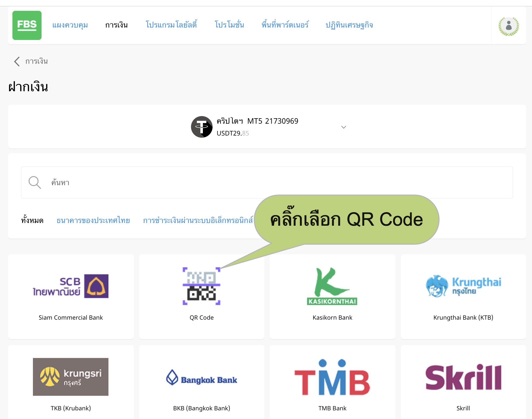532x419 pixels.
Task: Click the USDT29.85 balance text
Action: click(233, 133)
